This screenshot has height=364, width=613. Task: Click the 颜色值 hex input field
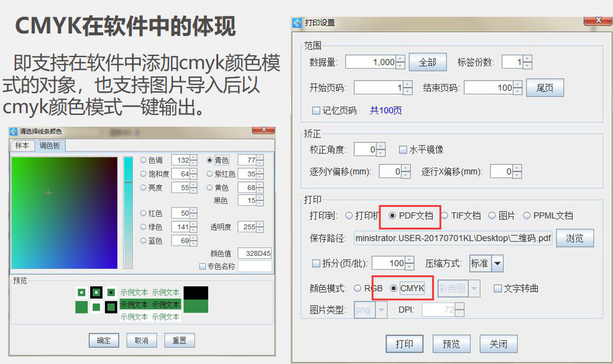254,253
